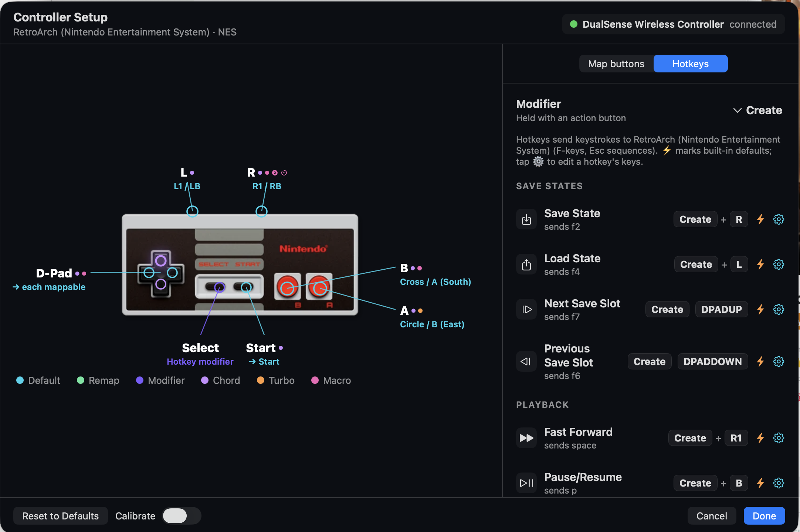Select the D-Pad left marker
Image resolution: width=800 pixels, height=532 pixels.
[x=149, y=273]
